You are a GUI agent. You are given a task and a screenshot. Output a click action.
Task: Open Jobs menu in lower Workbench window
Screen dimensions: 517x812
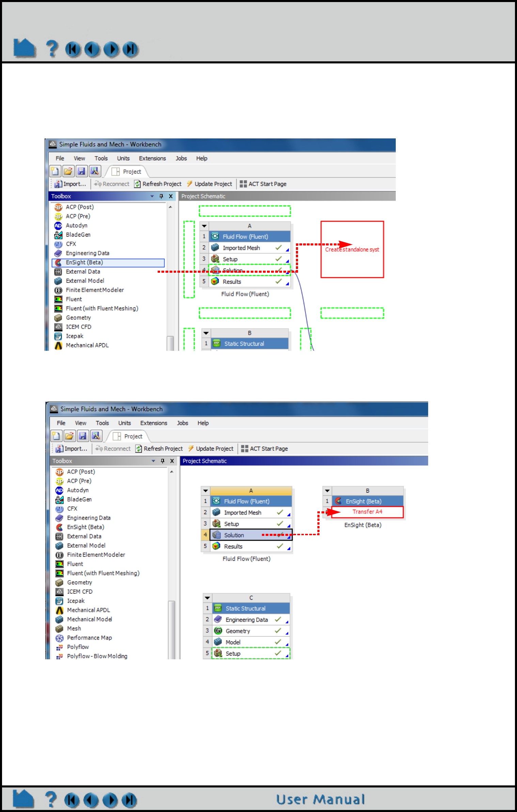coord(183,423)
